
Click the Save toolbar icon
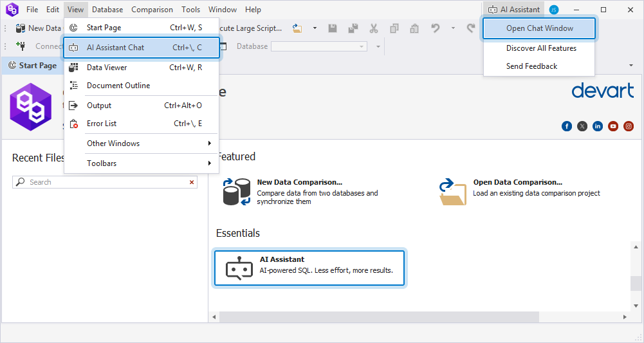(x=333, y=28)
